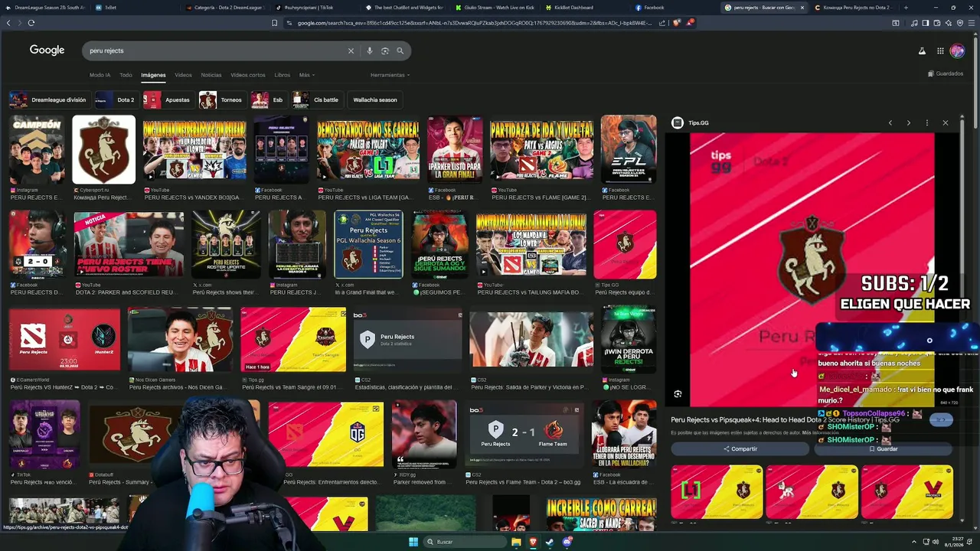Click the Compartir share button
Viewport: 980px width, 551px height.
[x=740, y=449]
